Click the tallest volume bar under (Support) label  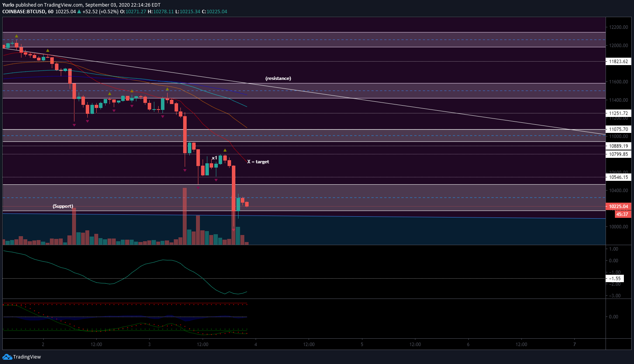pos(74,226)
